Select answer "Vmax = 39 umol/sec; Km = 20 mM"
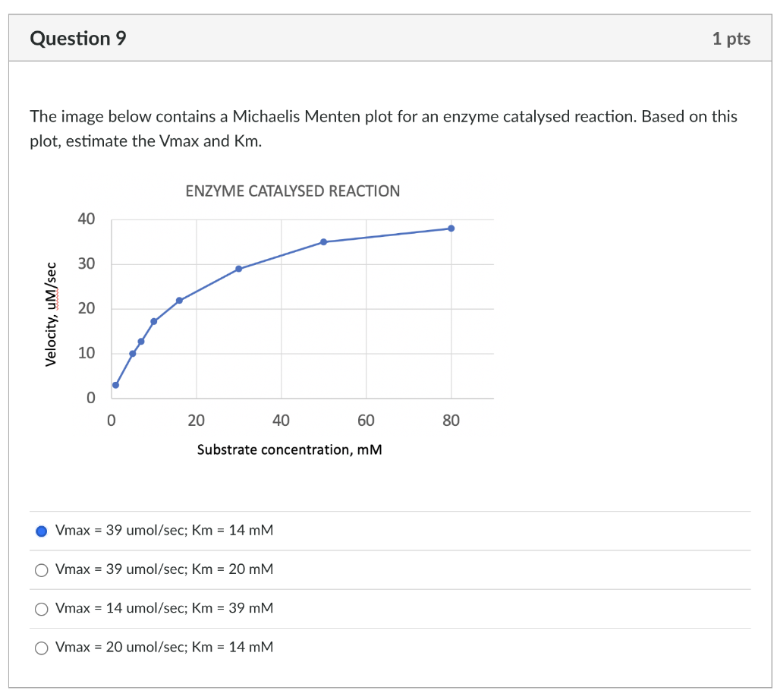777x700 pixels. (41, 569)
